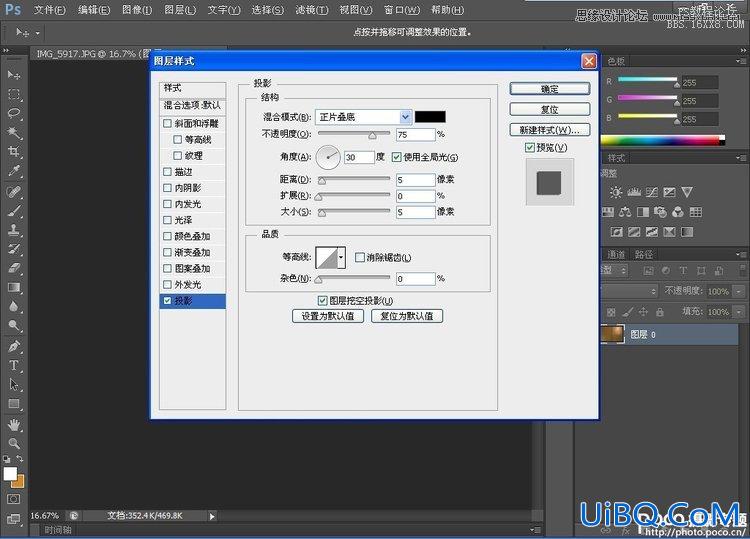The width and height of the screenshot is (750, 539).
Task: Select the Type tool
Action: [14, 365]
